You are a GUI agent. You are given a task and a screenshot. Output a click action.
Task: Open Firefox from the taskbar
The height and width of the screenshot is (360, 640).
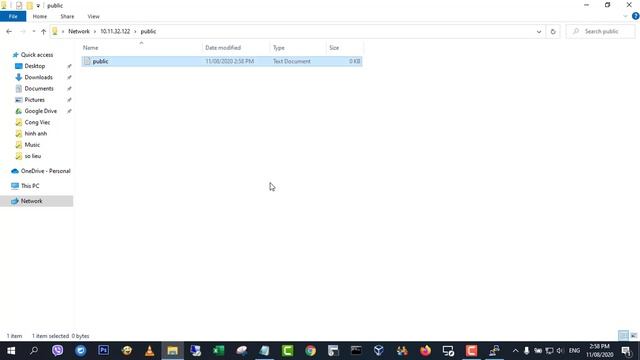tap(425, 351)
